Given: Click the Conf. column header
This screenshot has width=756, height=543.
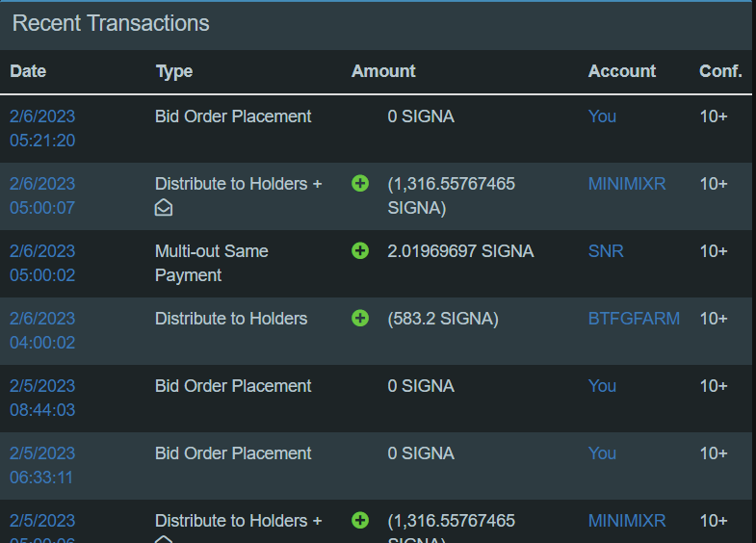Looking at the screenshot, I should [720, 71].
